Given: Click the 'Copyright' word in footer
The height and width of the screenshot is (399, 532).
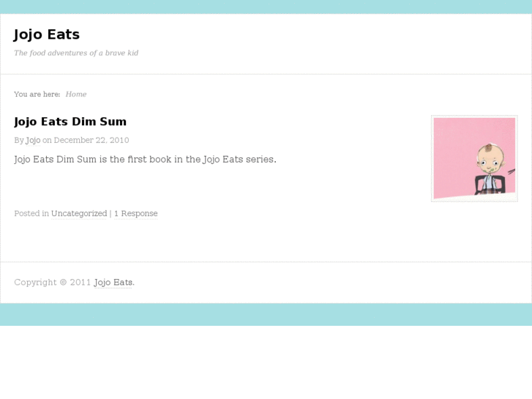Looking at the screenshot, I should (35, 283).
